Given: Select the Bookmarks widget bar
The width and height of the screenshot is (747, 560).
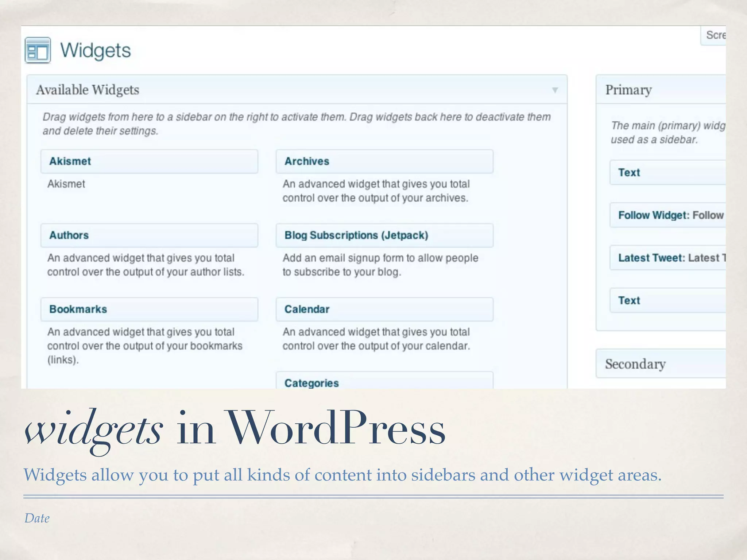Looking at the screenshot, I should (x=150, y=309).
